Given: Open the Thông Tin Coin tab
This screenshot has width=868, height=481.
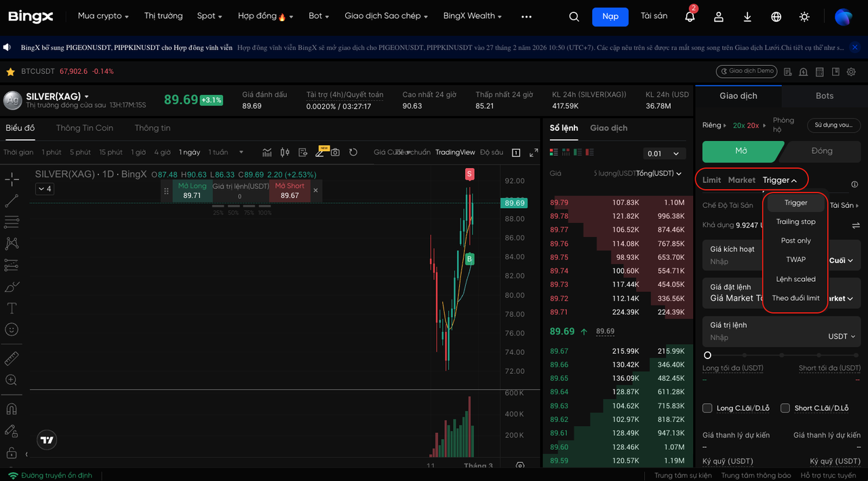Looking at the screenshot, I should (85, 128).
